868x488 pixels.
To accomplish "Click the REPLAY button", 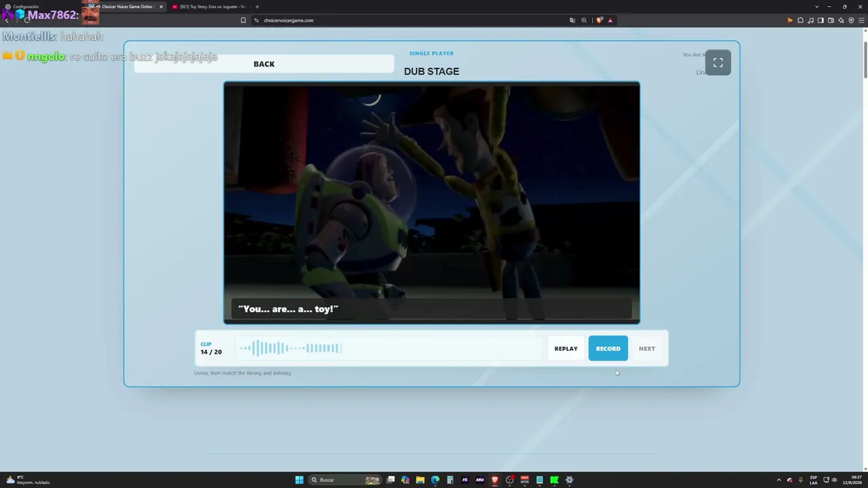I will point(566,348).
